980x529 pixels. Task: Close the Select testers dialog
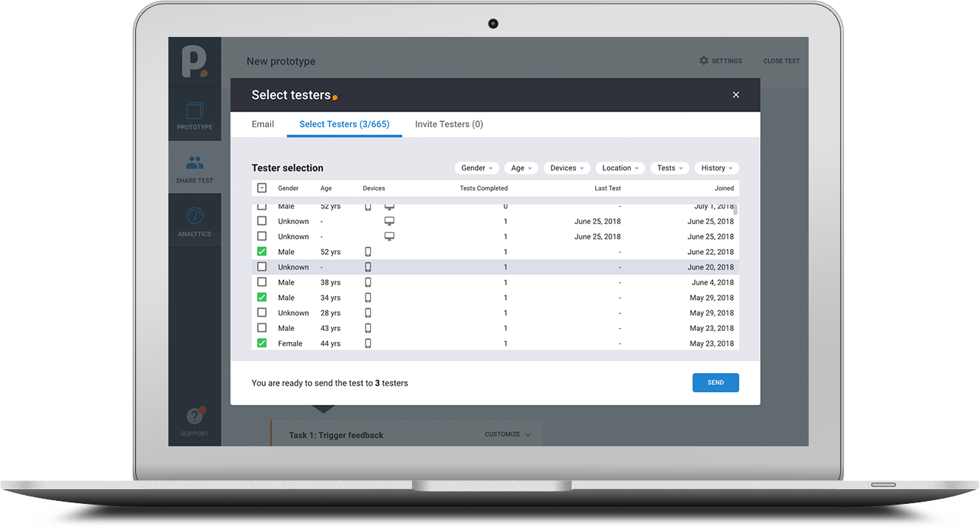736,95
